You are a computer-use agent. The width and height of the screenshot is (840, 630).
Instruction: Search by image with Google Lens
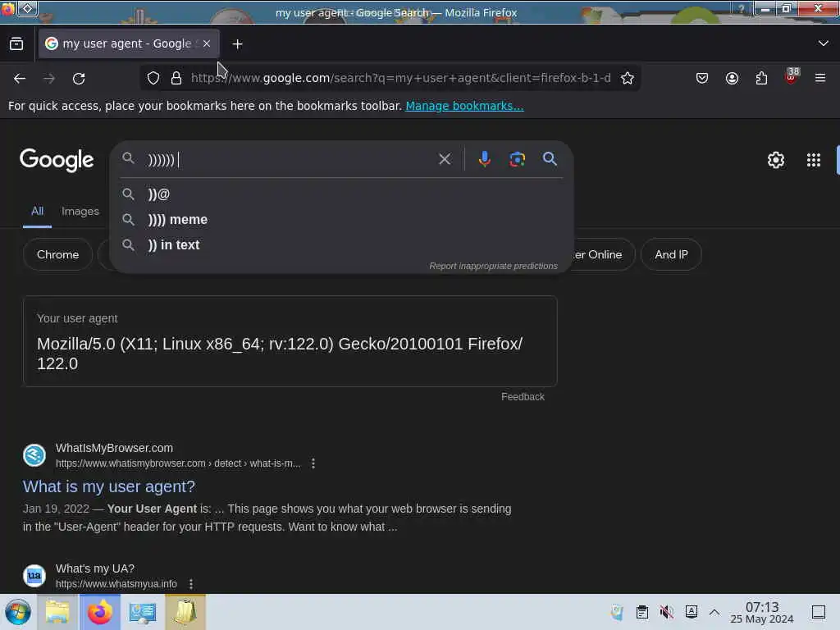click(x=517, y=159)
